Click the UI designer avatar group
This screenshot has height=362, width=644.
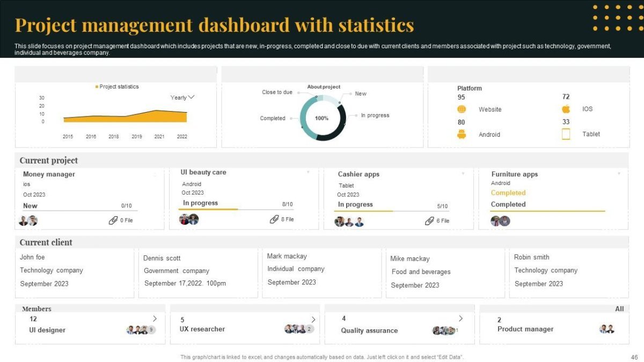pyautogui.click(x=141, y=330)
